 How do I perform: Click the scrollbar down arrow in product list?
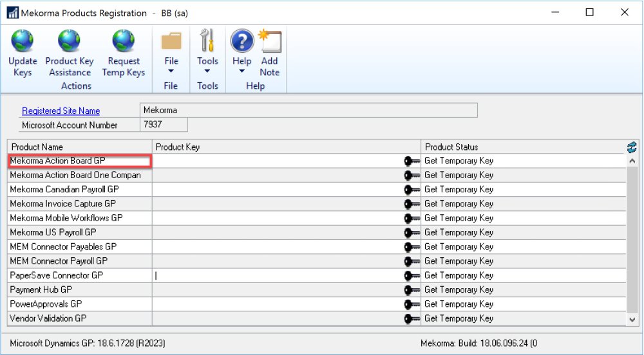click(x=632, y=320)
